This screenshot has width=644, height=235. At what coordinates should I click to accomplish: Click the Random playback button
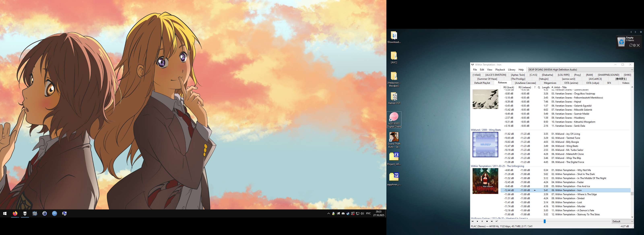(497, 221)
